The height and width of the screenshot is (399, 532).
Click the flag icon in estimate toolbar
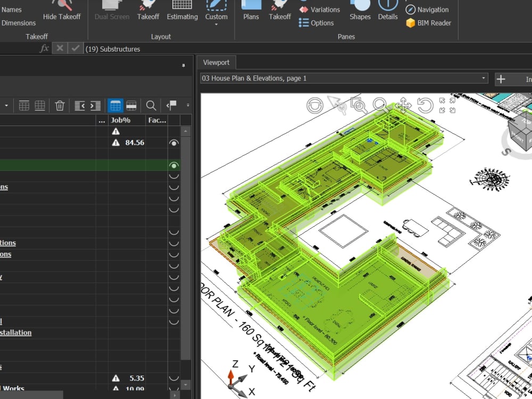[171, 105]
